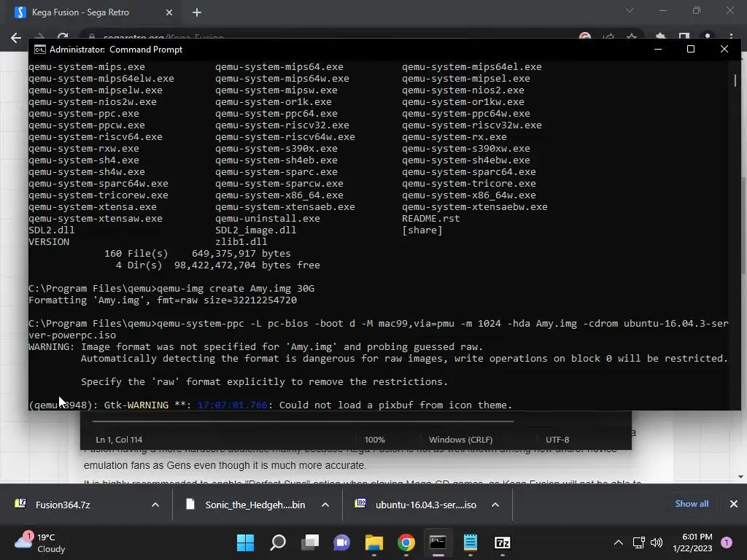Show hidden system tray icons
The image size is (747, 560).
(x=619, y=542)
